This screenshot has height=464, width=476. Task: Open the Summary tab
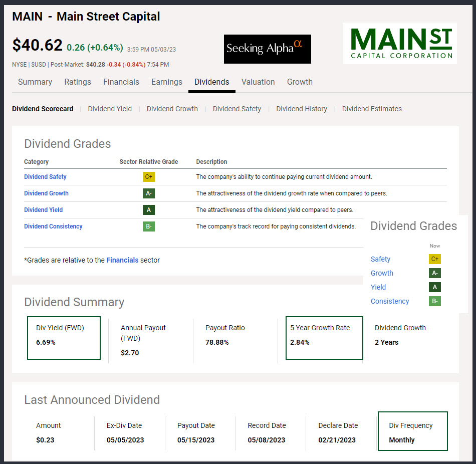pos(35,82)
